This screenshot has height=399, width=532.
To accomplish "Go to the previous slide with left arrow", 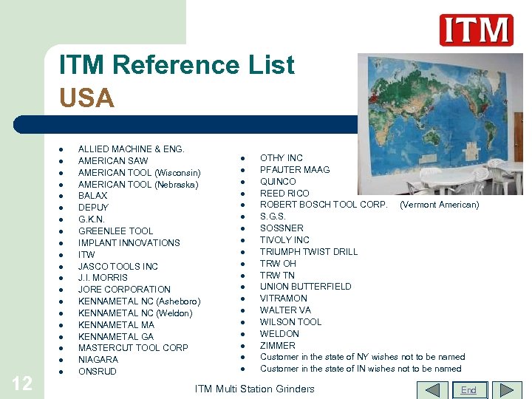I will [x=432, y=390].
